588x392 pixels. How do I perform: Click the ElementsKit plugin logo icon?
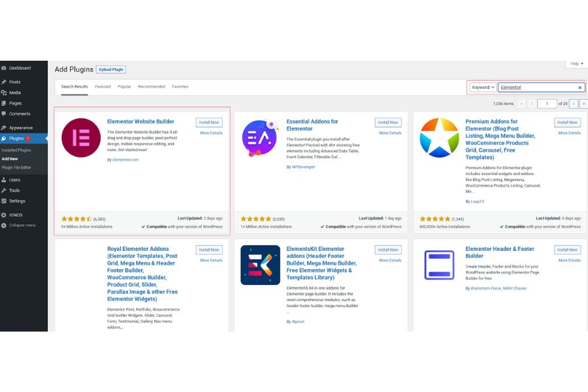pos(260,265)
